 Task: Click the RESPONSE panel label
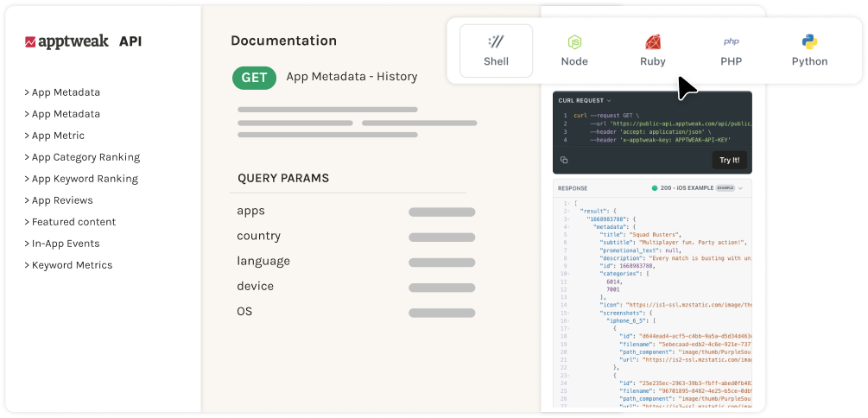pyautogui.click(x=573, y=188)
